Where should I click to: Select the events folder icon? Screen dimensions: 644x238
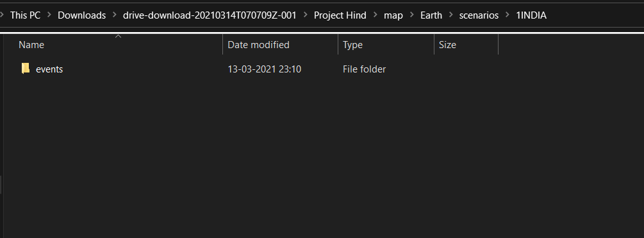click(26, 68)
